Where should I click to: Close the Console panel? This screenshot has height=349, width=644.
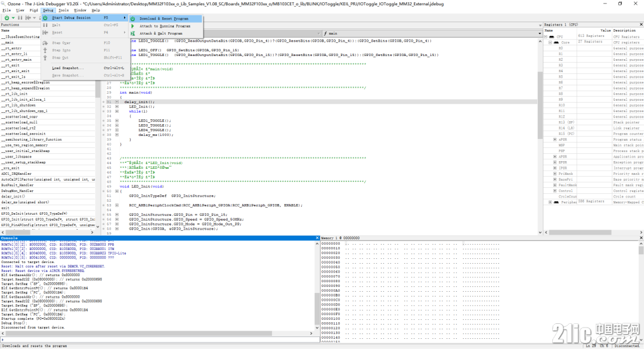coord(317,238)
